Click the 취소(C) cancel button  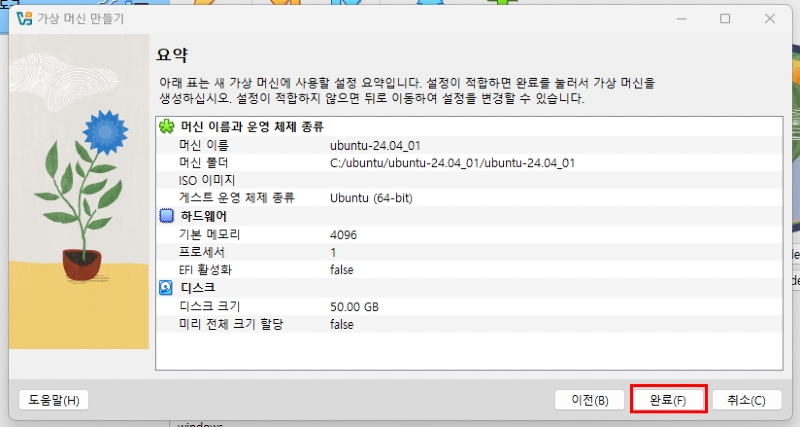coord(746,400)
